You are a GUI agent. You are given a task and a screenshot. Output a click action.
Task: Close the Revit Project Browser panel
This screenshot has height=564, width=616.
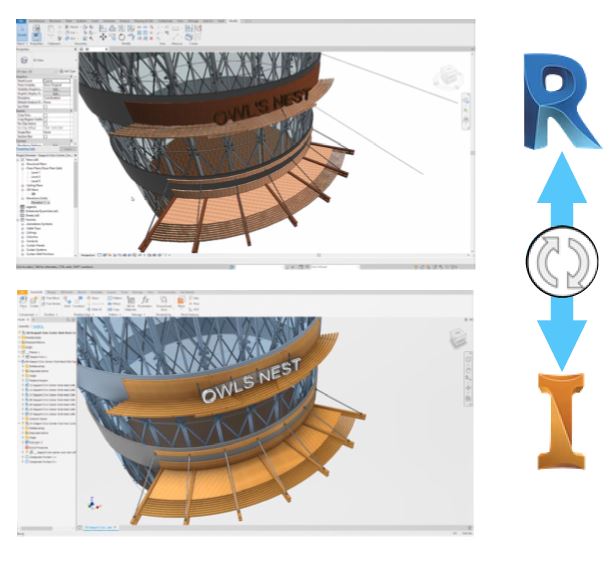click(x=75, y=156)
